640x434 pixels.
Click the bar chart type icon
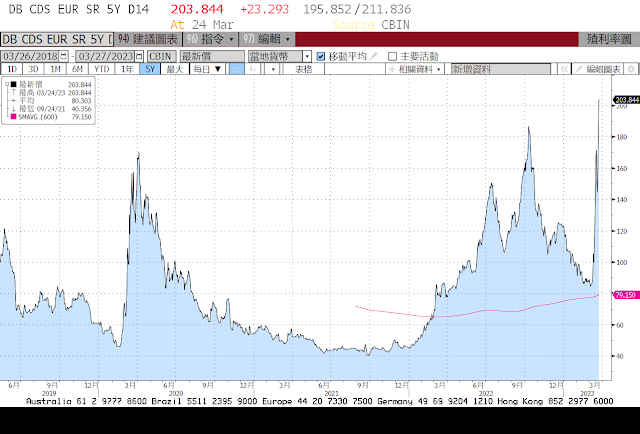[250, 70]
